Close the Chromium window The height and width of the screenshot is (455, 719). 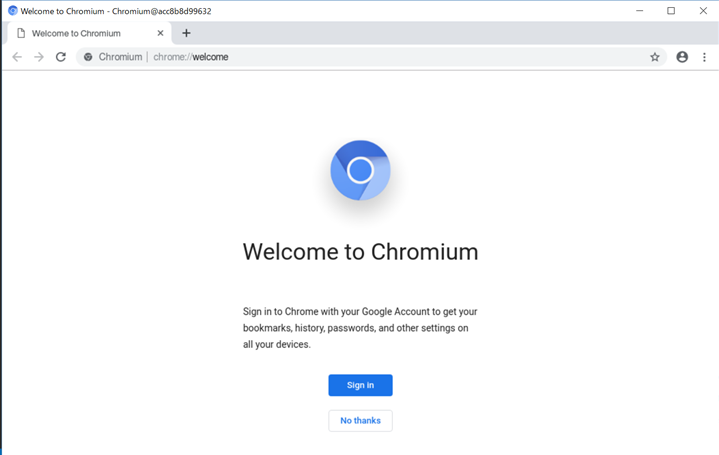coord(703,11)
